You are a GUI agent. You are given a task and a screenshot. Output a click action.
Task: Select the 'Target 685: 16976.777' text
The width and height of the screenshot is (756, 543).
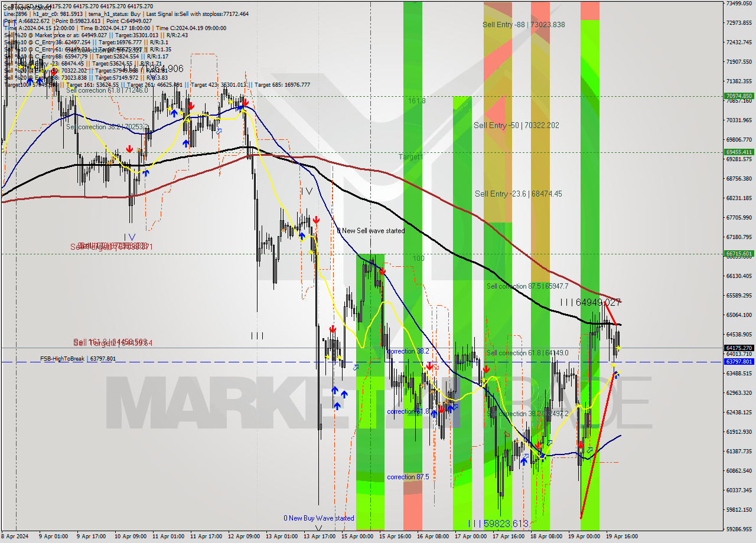[282, 84]
